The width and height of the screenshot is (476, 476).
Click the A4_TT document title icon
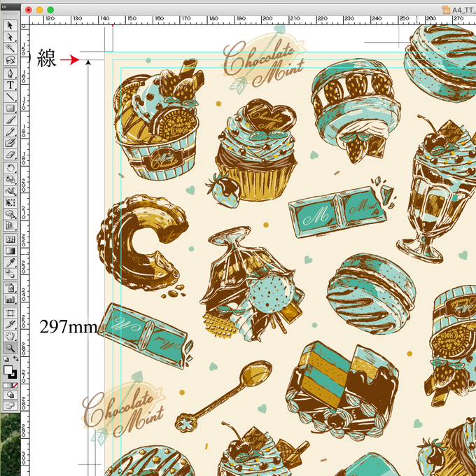point(446,10)
